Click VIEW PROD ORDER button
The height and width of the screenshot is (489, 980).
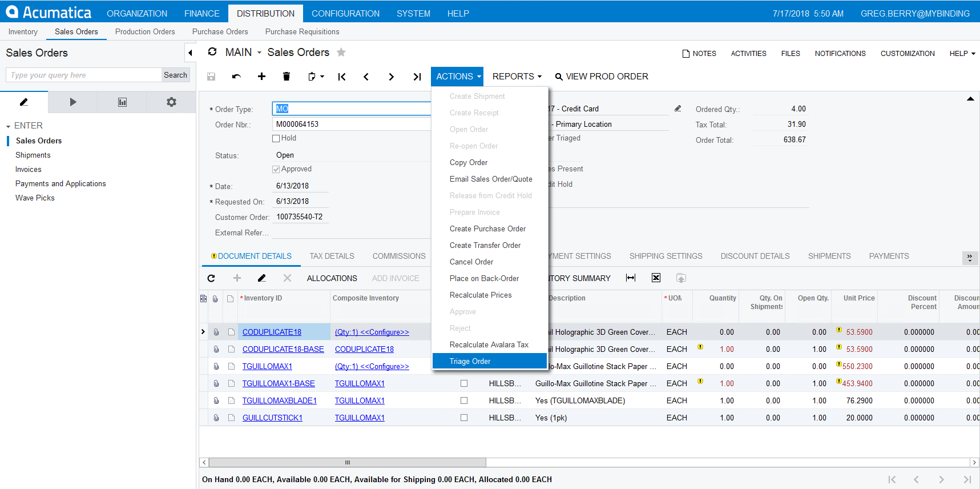(602, 77)
